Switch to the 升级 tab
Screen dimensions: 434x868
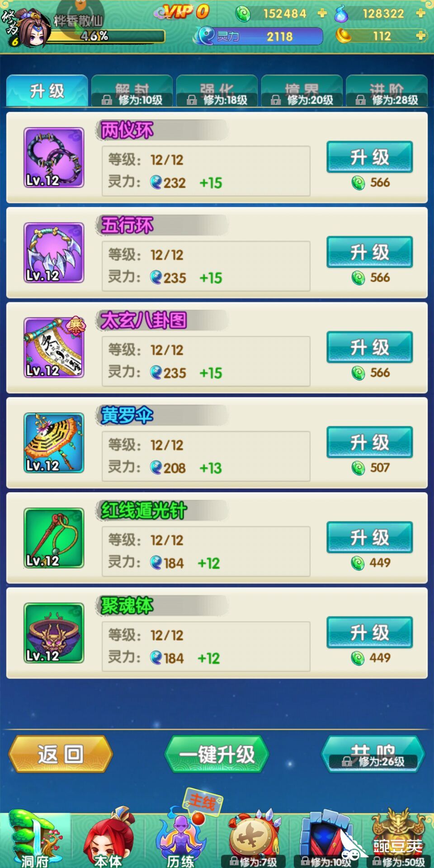(47, 91)
